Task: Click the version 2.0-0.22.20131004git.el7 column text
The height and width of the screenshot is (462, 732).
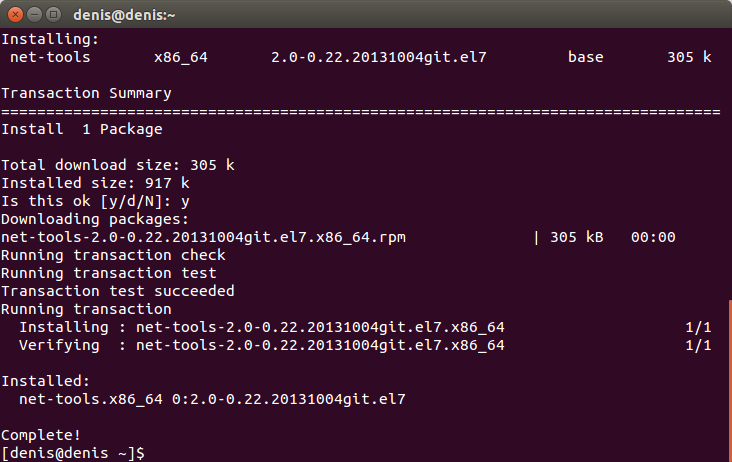Action: [379, 57]
